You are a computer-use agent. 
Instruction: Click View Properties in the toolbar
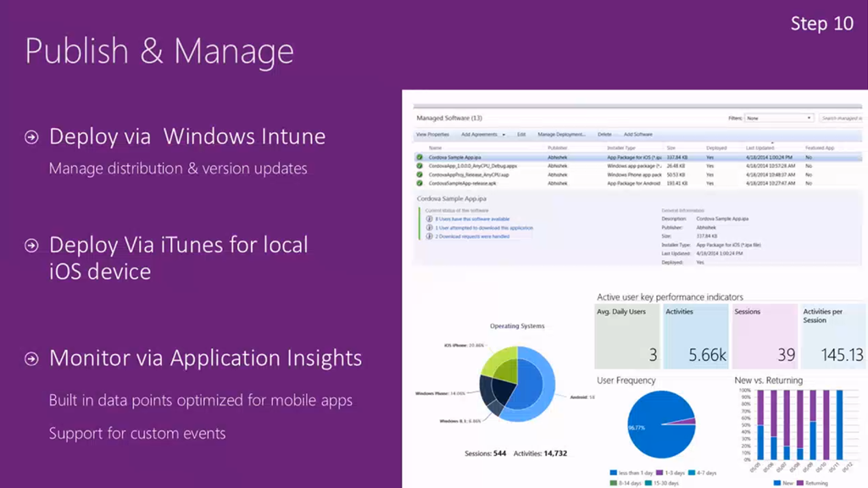pos(432,135)
